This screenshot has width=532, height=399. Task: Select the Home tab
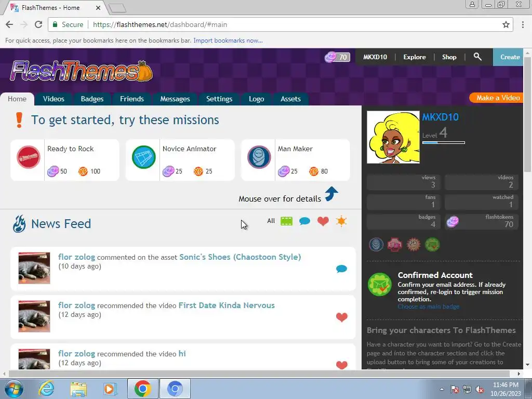[17, 99]
